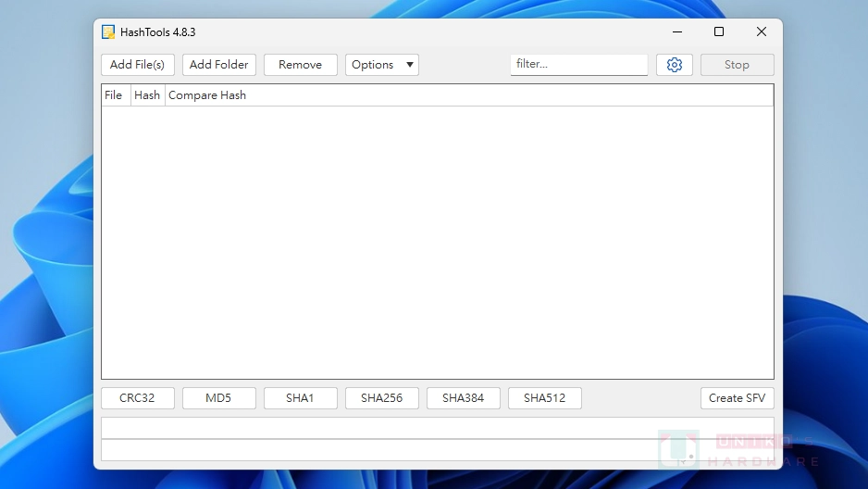Compute the MD5 hash
Viewport: 868px width, 489px height.
[x=219, y=398]
